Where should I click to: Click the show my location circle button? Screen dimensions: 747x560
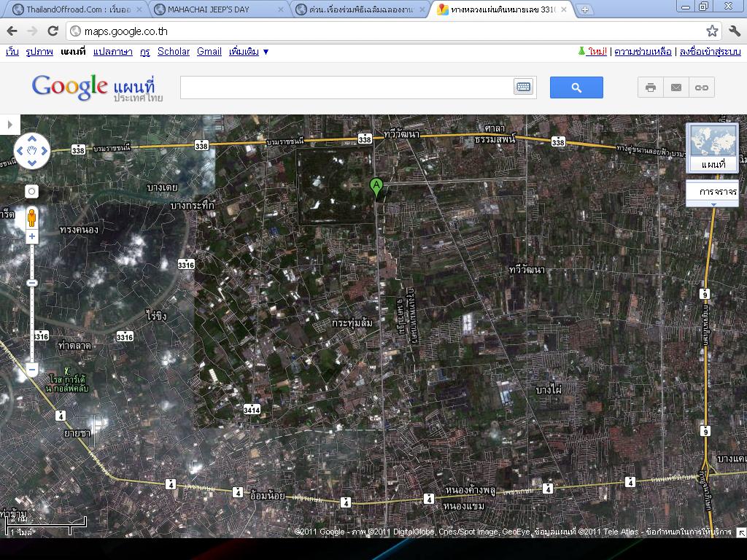31,191
